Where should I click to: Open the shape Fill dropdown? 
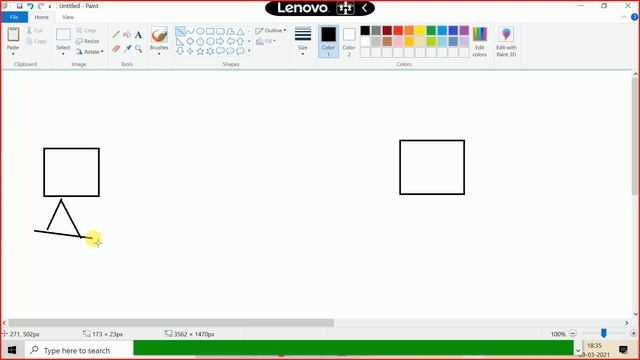(266, 41)
